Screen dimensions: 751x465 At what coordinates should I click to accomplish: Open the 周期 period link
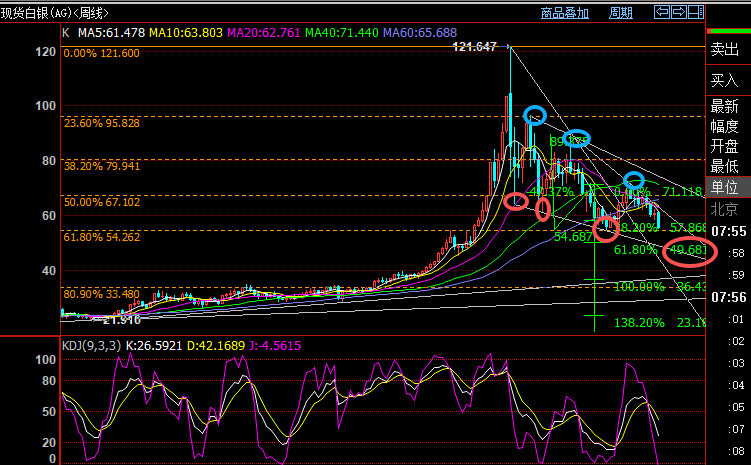(621, 13)
